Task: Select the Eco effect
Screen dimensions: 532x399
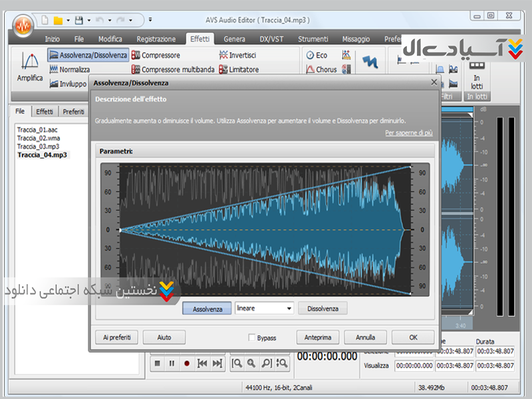Action: [317, 55]
